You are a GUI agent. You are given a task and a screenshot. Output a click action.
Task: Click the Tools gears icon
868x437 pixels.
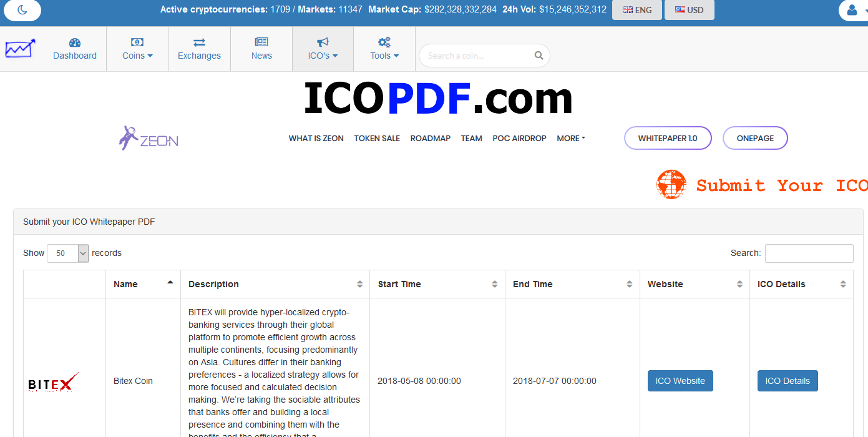[384, 42]
